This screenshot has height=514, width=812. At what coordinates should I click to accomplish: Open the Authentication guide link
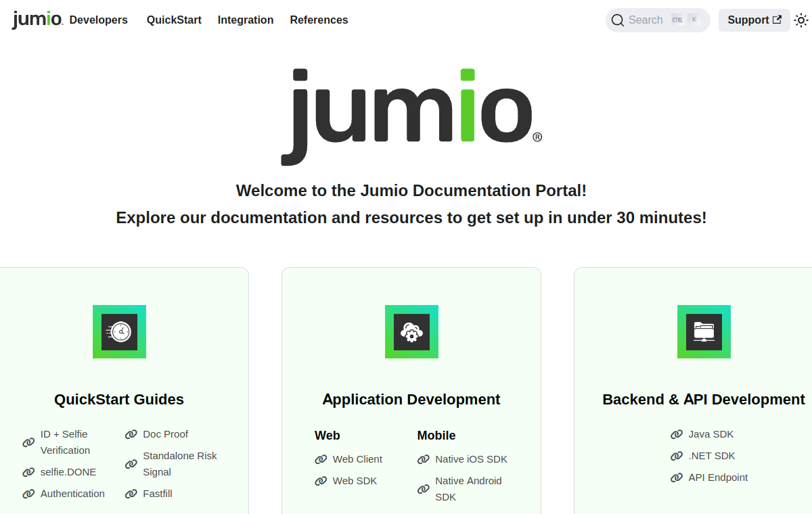click(72, 494)
